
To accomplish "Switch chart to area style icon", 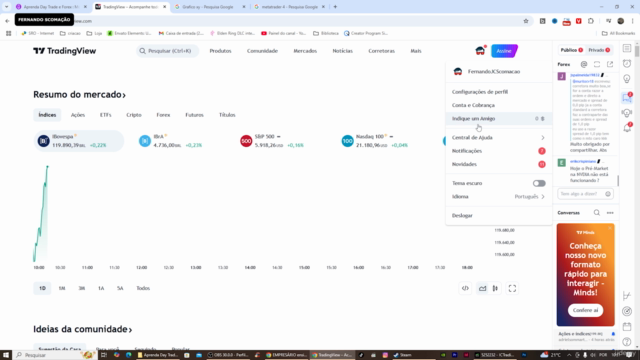I will 482,288.
